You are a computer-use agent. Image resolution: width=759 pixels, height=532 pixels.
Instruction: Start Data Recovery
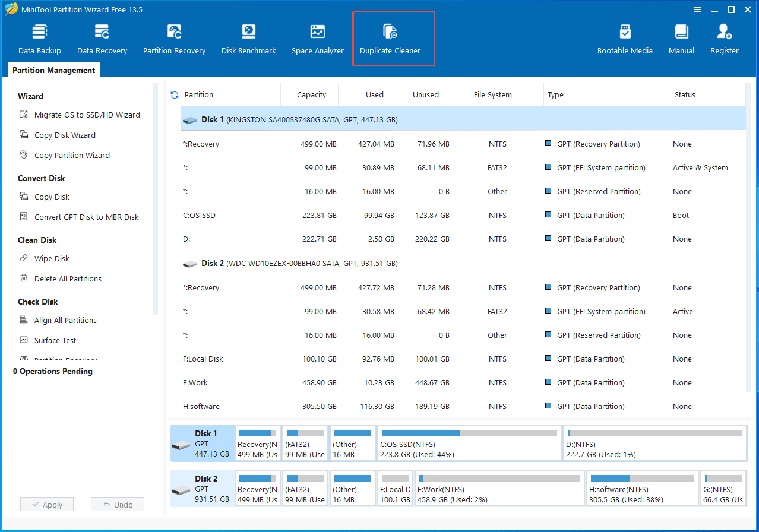pos(102,37)
